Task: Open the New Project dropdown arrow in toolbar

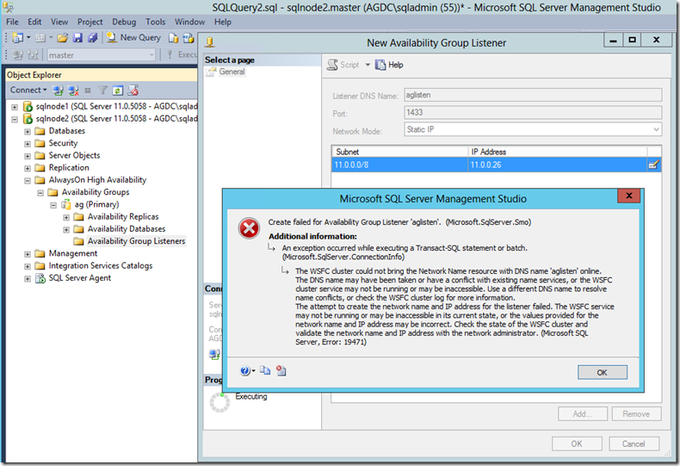Action: 29,38
